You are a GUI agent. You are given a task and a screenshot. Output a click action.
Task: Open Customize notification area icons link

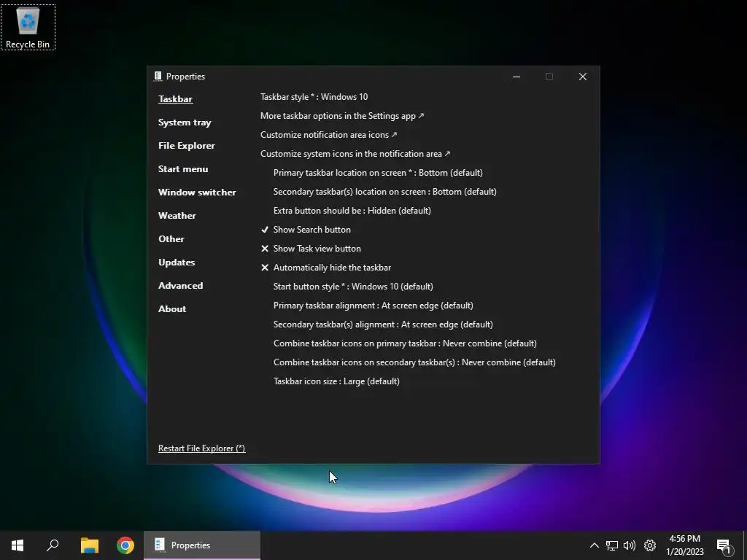point(329,135)
